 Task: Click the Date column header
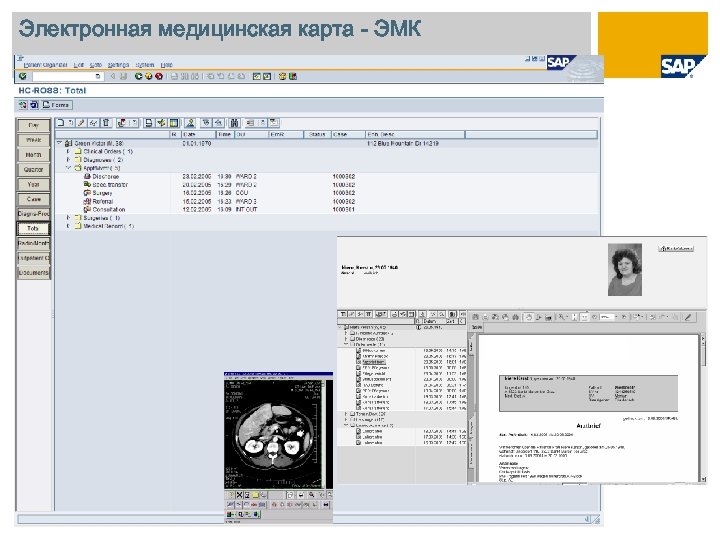[197, 135]
